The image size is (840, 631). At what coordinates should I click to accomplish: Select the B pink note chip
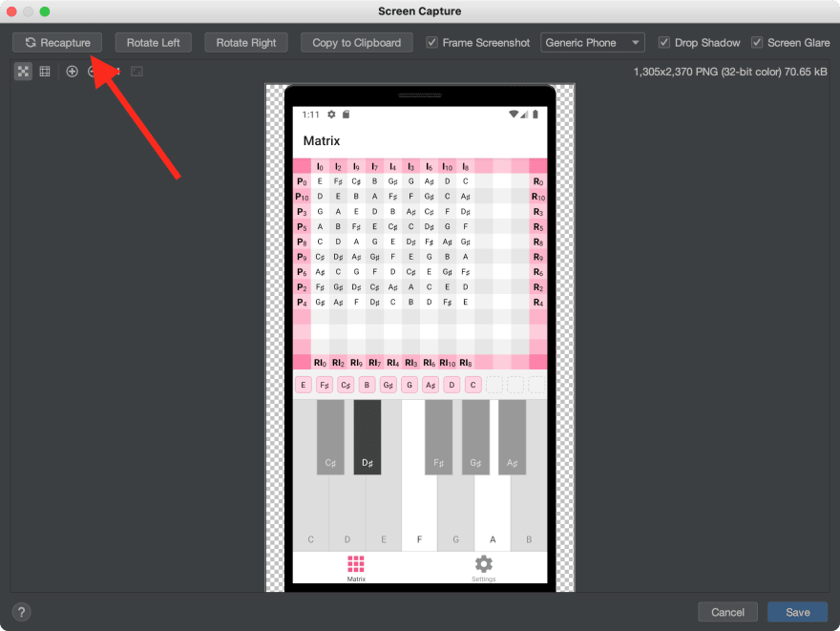367,385
